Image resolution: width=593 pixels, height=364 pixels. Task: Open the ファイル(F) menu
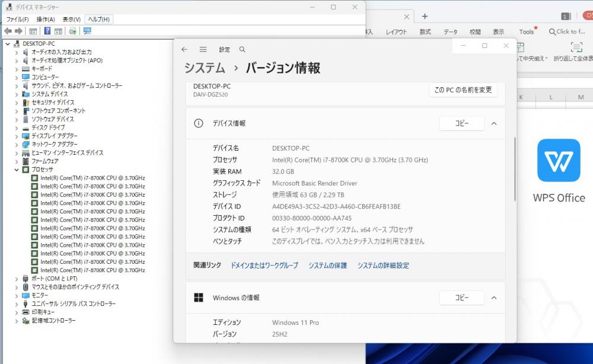[x=17, y=20]
